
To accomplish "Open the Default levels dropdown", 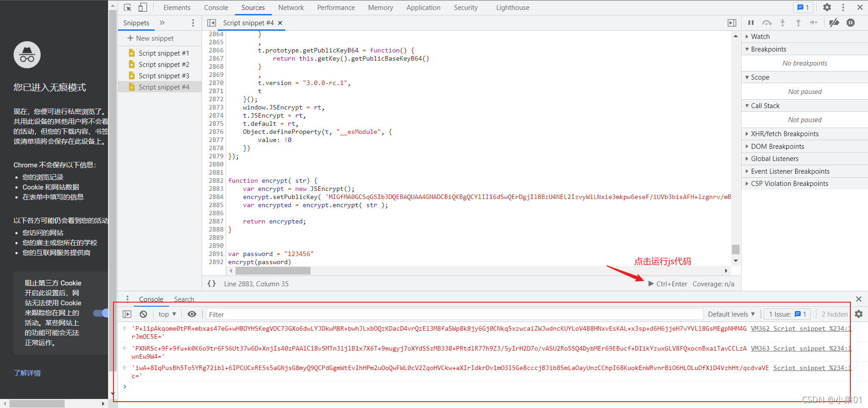I will [x=731, y=314].
